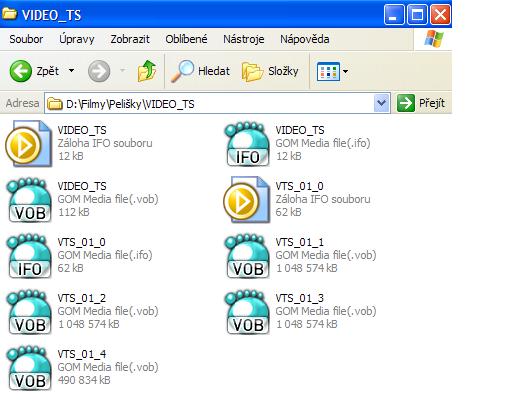Open the Oblíbené menu
Screen dimensions: 512x405
[x=186, y=39]
